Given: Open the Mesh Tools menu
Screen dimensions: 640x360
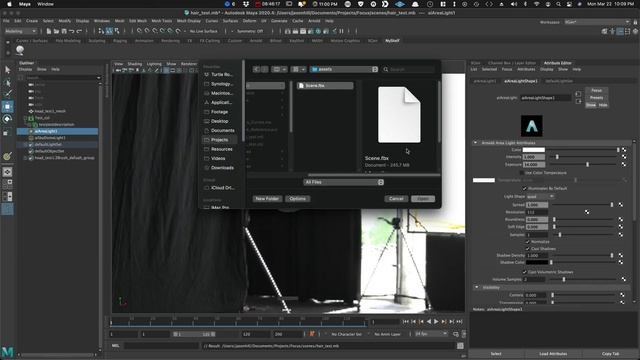Looking at the screenshot, I should 162,21.
